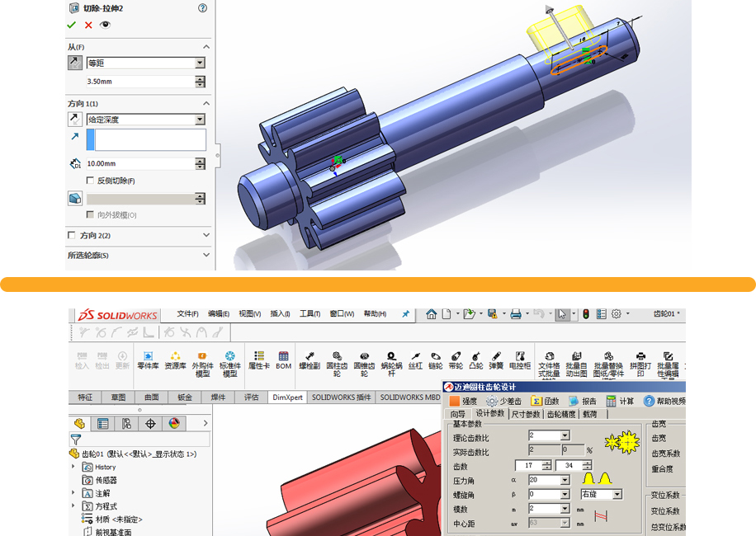Click the Print icon in top toolbar
This screenshot has width=756, height=536.
516,314
